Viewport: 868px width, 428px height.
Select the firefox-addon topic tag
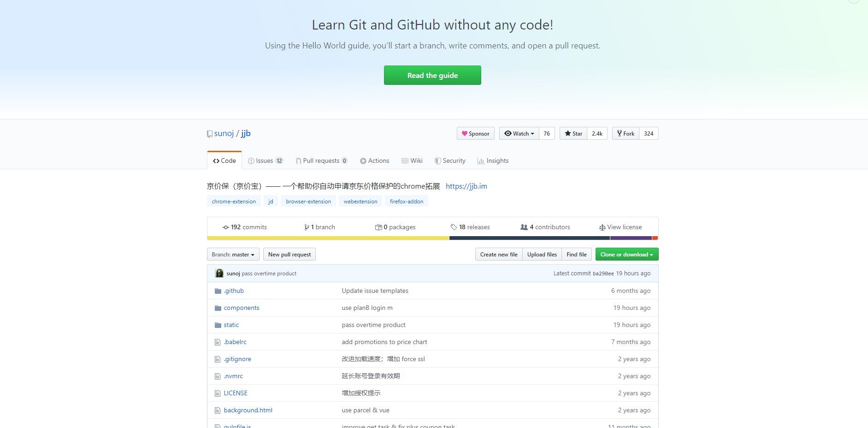pyautogui.click(x=407, y=202)
